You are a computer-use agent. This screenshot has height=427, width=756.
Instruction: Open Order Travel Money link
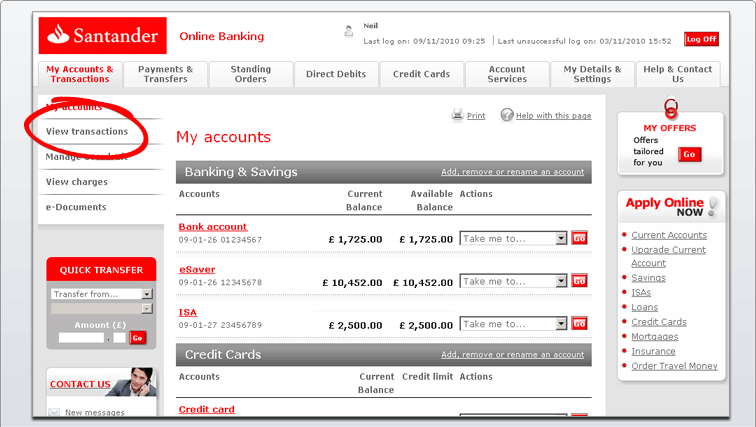pyautogui.click(x=675, y=366)
